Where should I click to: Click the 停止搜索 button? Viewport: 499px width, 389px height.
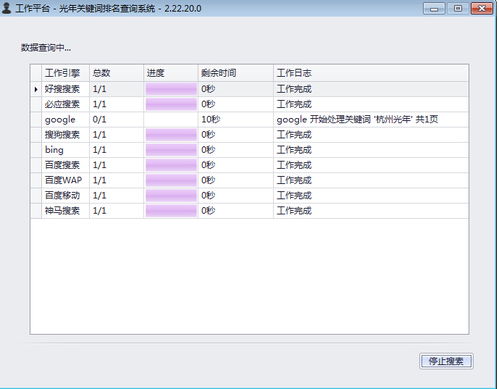pos(446,361)
